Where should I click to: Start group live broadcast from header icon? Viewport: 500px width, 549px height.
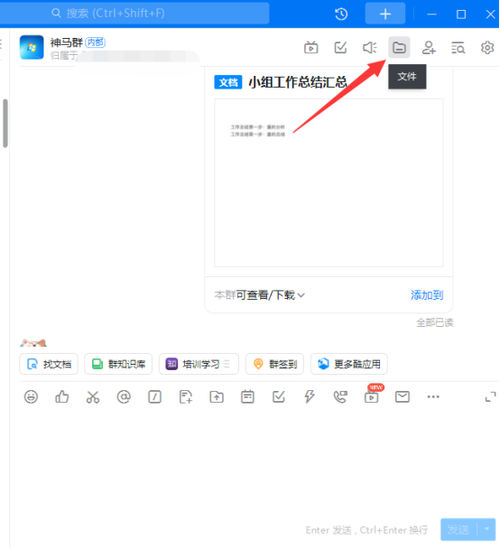pos(311,47)
